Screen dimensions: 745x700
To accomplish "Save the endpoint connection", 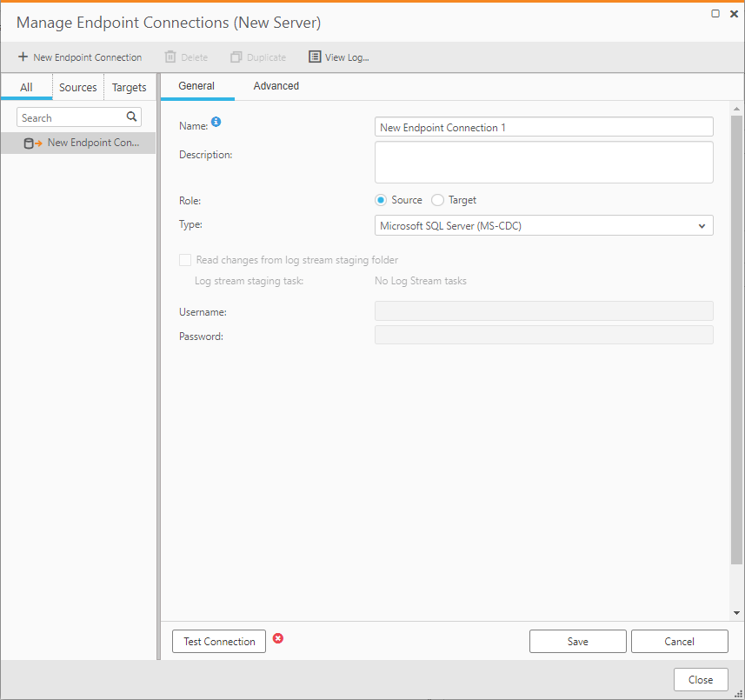I will [x=577, y=641].
